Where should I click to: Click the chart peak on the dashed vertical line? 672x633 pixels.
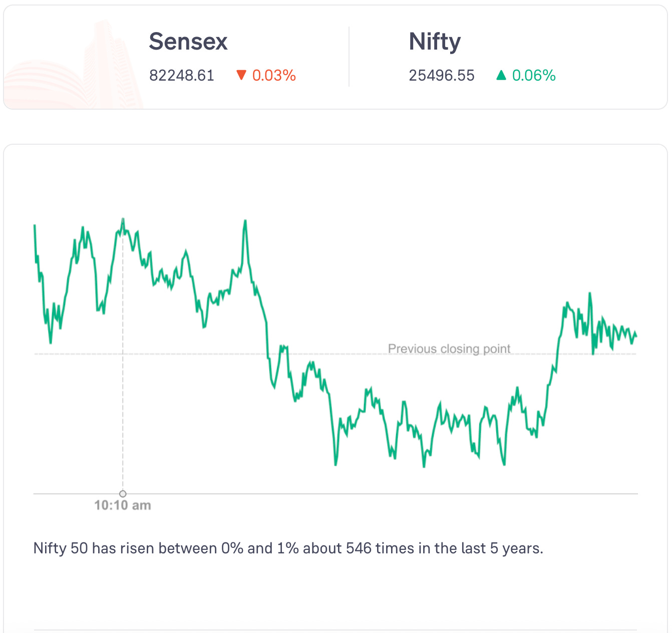pyautogui.click(x=123, y=219)
